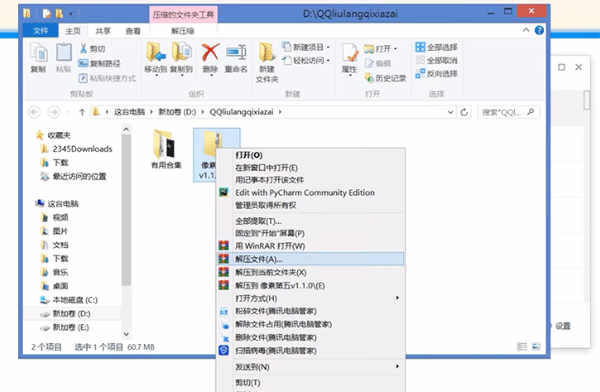The image size is (600, 392).
Task: Click the scissors Cut icon
Action: [x=83, y=48]
